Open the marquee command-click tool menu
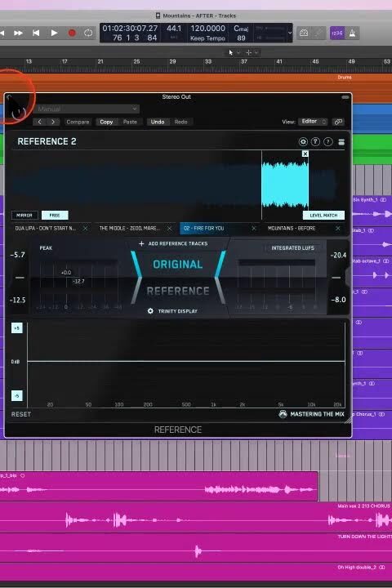 (252, 52)
